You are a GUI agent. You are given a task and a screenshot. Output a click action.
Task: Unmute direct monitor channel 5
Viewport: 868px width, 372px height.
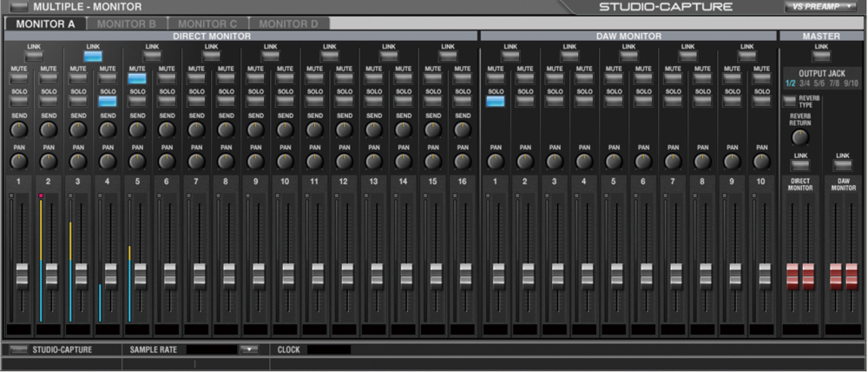pos(137,78)
